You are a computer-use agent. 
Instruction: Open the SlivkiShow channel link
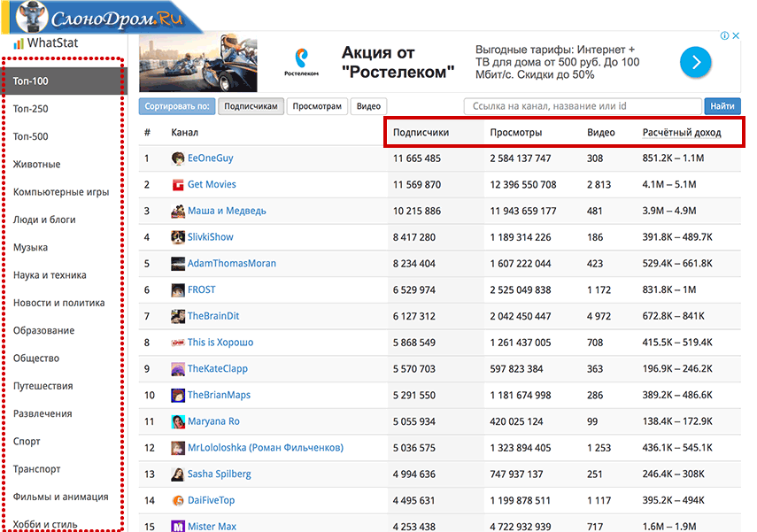tap(211, 237)
